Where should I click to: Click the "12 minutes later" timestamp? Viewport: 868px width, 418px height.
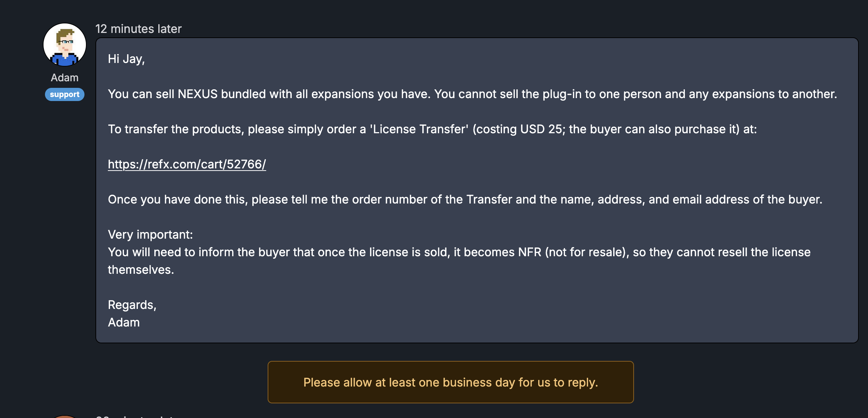(x=139, y=29)
